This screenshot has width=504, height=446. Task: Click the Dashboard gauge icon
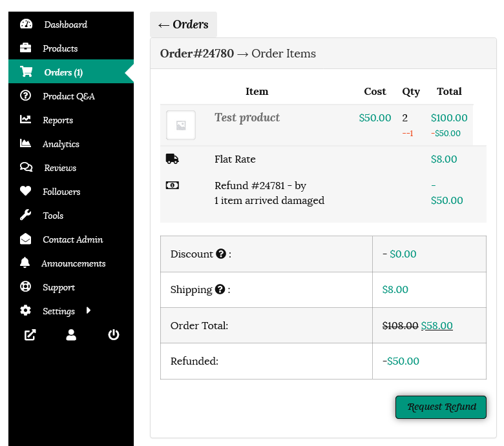coord(26,25)
